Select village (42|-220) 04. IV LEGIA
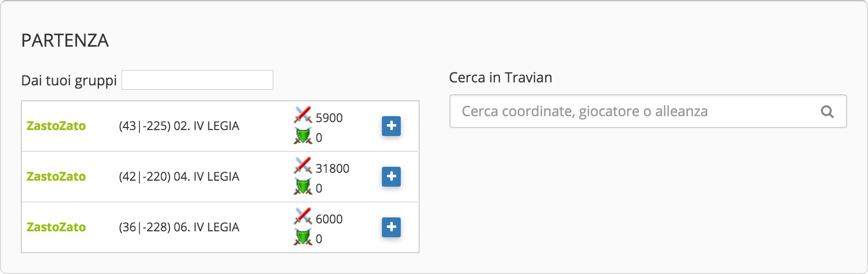868x274 pixels. coord(179,177)
